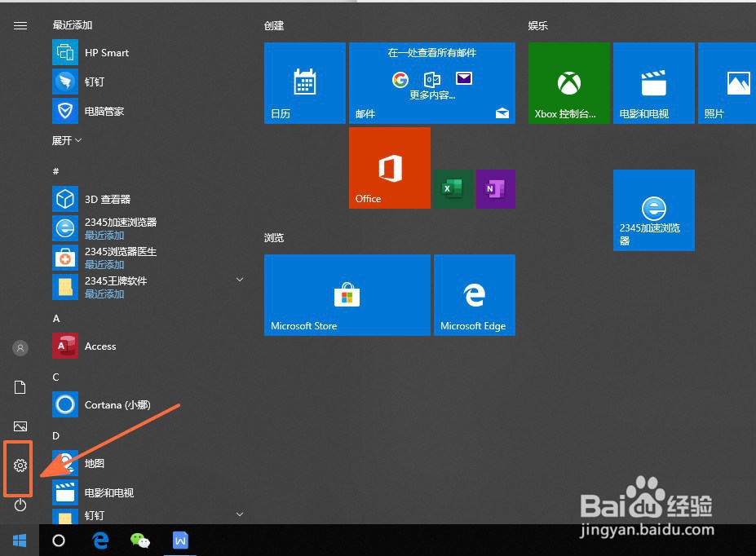Select the 浏览 group heading
This screenshot has height=556, width=756.
[273, 237]
